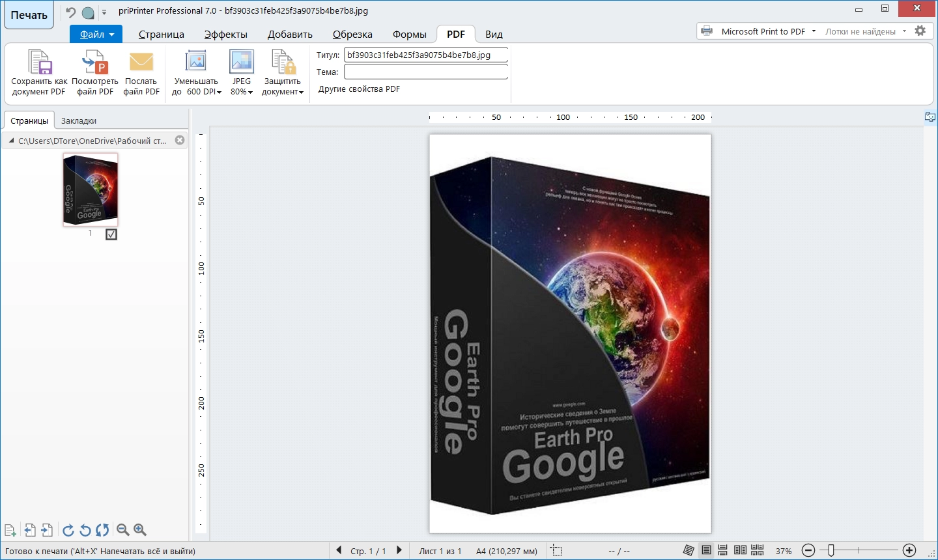Viewport: 938px width, 560px height.
Task: Toggle the checkbox under page 1 thumbnail
Action: (x=111, y=234)
